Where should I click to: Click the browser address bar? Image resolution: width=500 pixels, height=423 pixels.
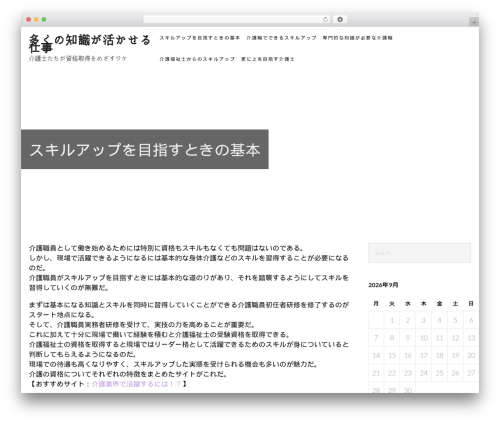pos(236,20)
